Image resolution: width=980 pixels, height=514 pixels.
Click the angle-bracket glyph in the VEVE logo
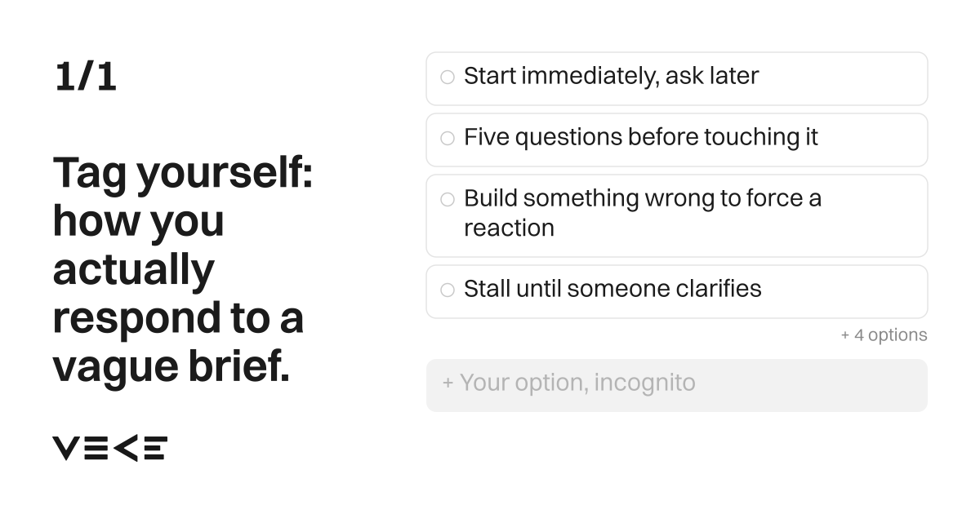126,448
